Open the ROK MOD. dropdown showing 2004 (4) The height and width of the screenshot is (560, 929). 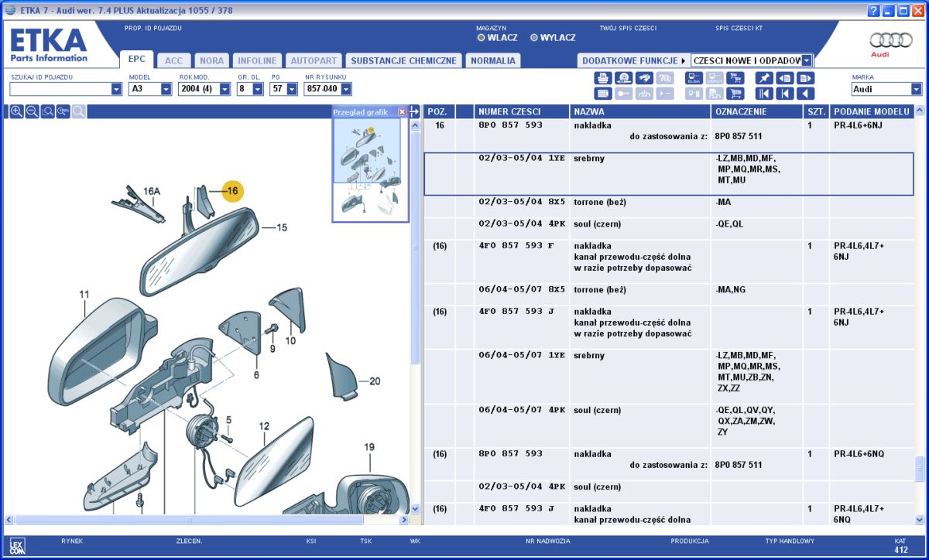(x=225, y=89)
